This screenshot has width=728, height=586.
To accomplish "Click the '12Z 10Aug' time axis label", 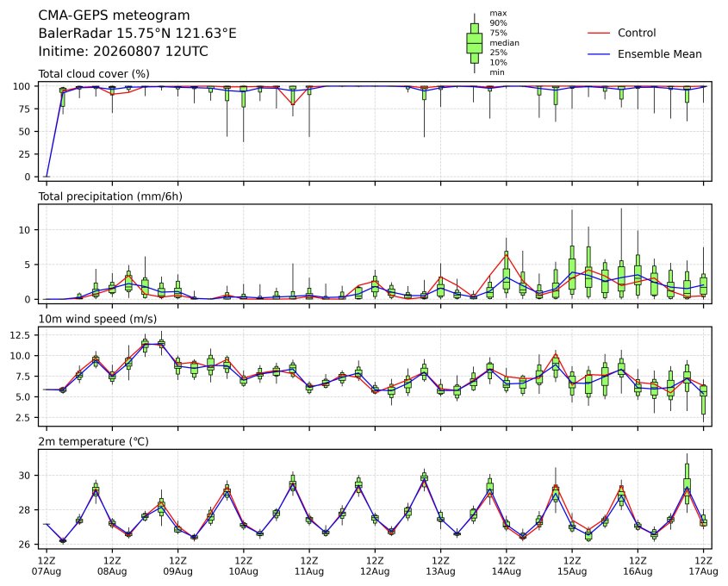I will pos(243,566).
